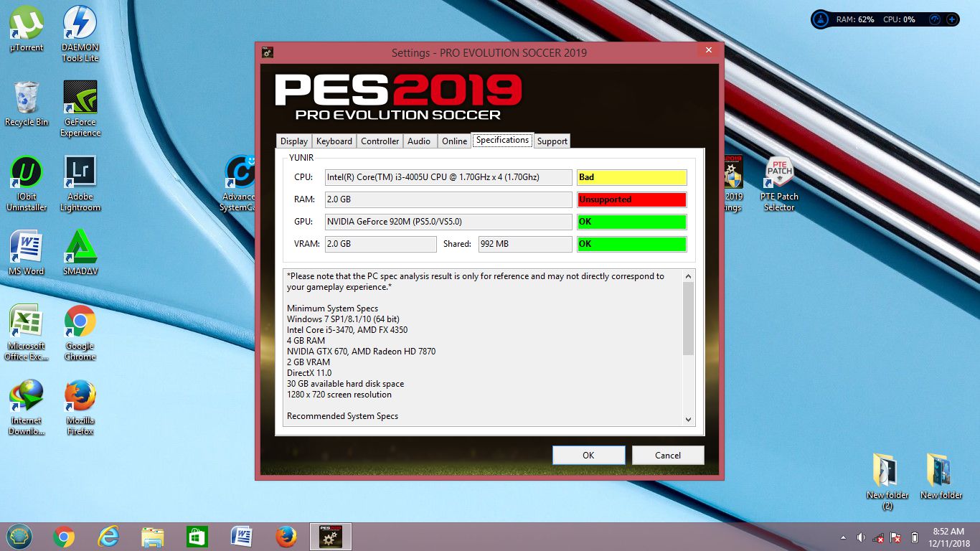This screenshot has height=551, width=980.
Task: Click the spec text scroll-down arrow
Action: pos(688,420)
